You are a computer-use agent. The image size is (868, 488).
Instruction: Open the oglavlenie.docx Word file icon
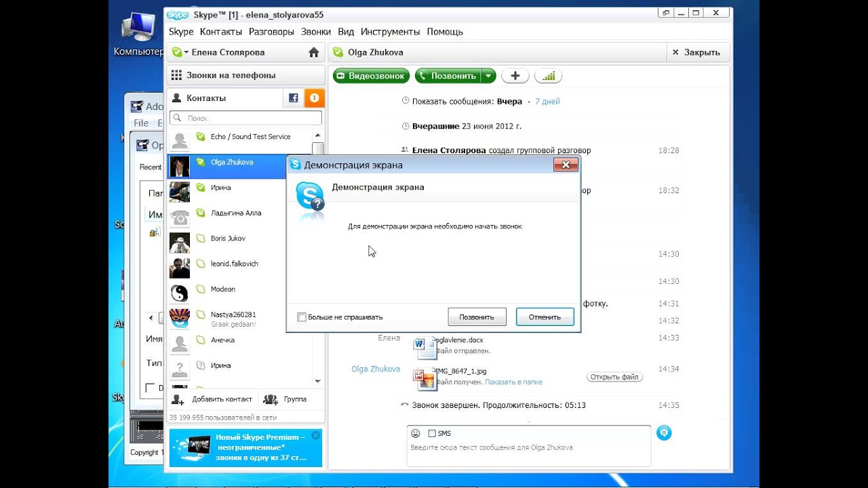[424, 347]
